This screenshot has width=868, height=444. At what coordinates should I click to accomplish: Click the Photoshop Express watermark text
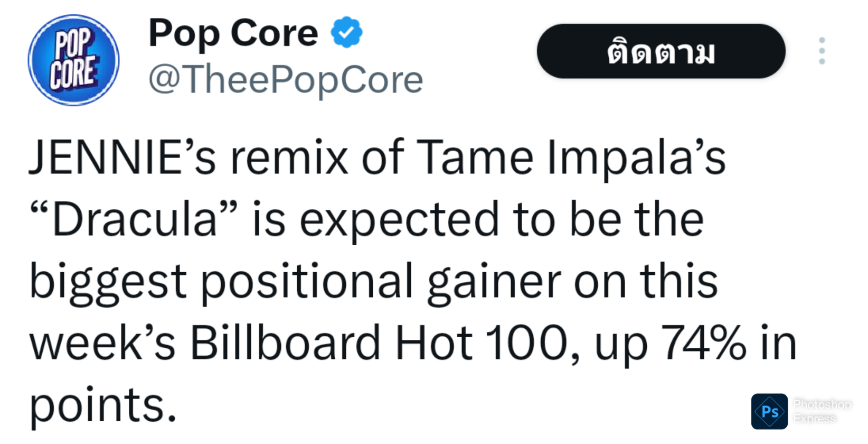pyautogui.click(x=822, y=411)
